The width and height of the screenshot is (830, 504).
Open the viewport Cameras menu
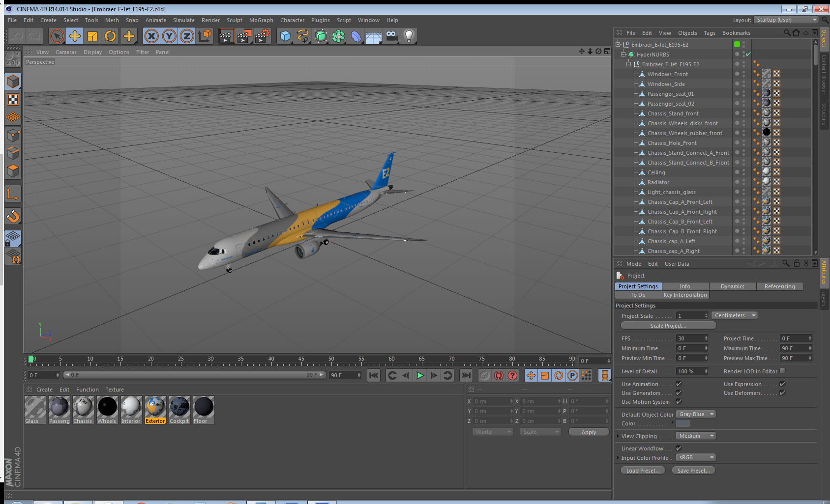(66, 52)
